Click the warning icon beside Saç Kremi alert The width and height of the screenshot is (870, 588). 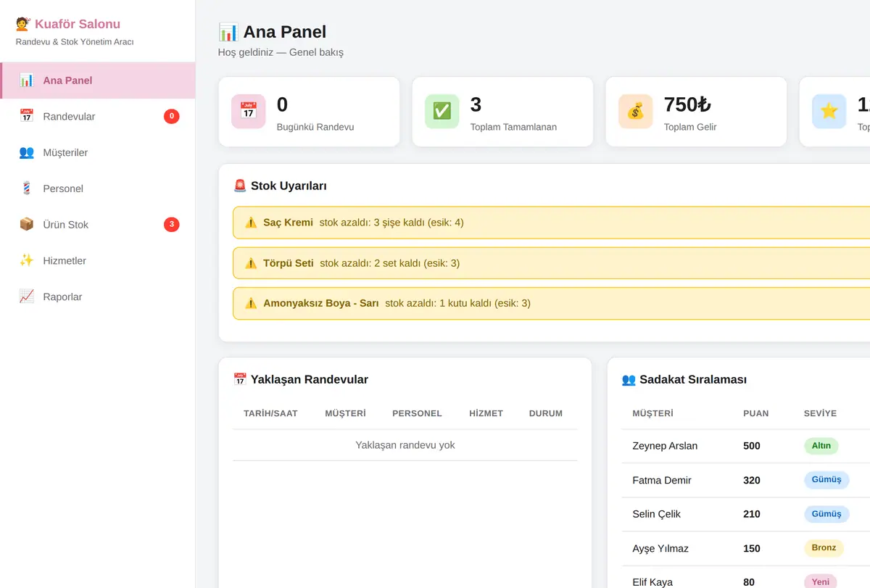click(251, 223)
